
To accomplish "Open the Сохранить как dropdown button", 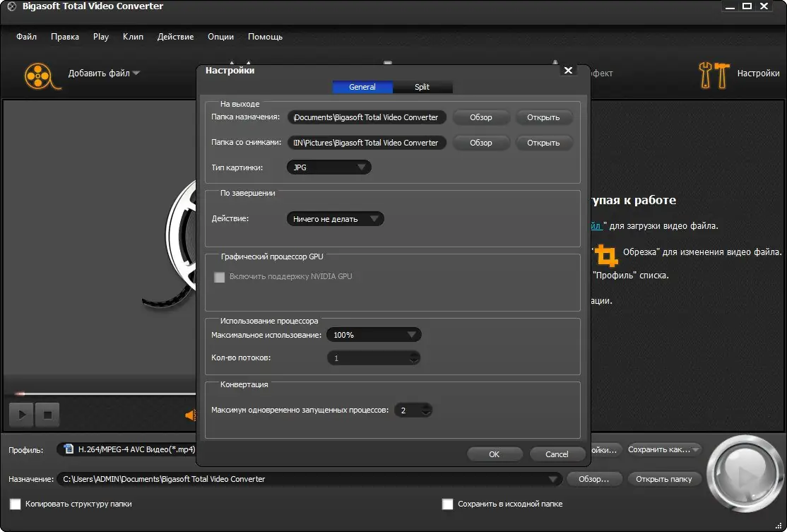I will 663,449.
